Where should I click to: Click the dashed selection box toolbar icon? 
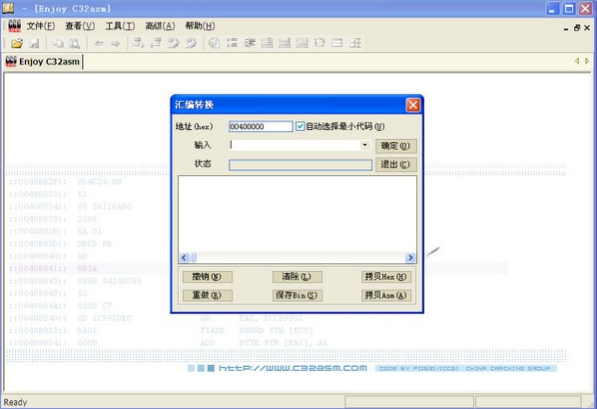point(320,43)
